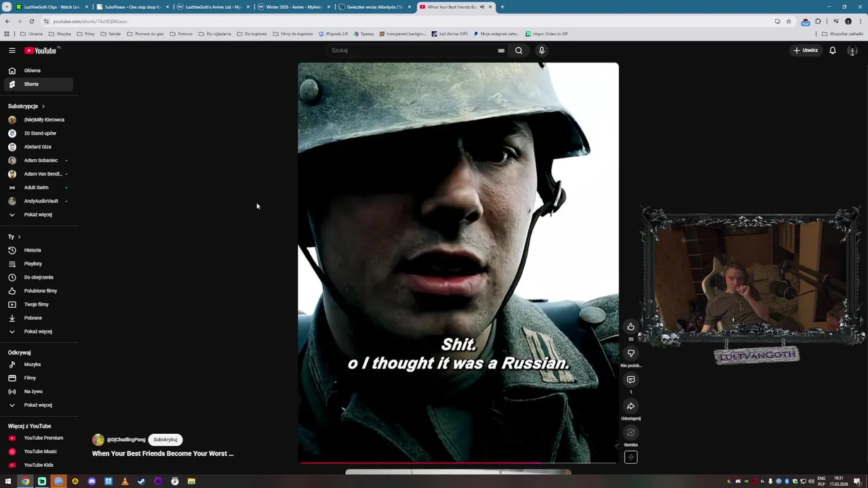Open (Nie)Miły Kierowca channel
The height and width of the screenshot is (488, 868).
coord(37,119)
